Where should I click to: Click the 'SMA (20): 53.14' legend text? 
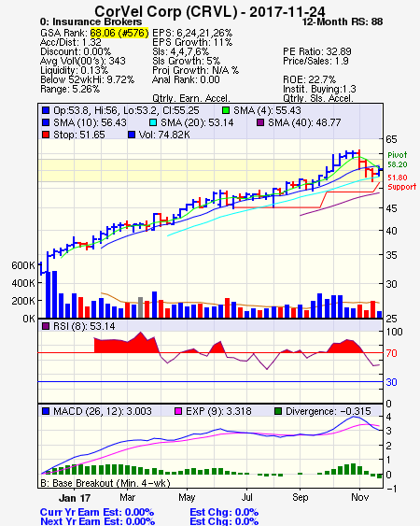pos(197,122)
